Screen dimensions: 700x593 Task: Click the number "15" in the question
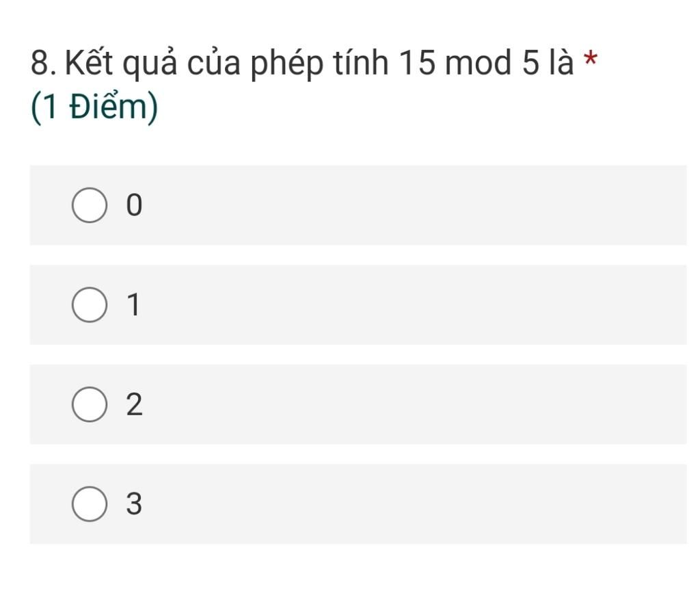pos(416,62)
